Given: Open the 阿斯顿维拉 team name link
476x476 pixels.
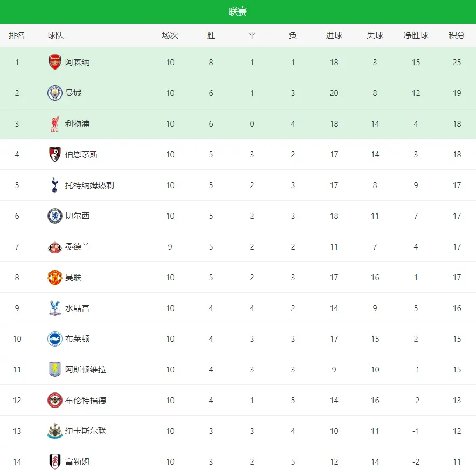Looking at the screenshot, I should tap(86, 370).
